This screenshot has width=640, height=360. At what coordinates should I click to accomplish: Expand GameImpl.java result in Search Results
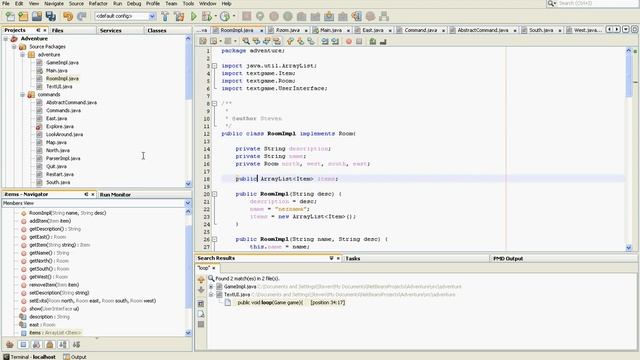(x=211, y=287)
